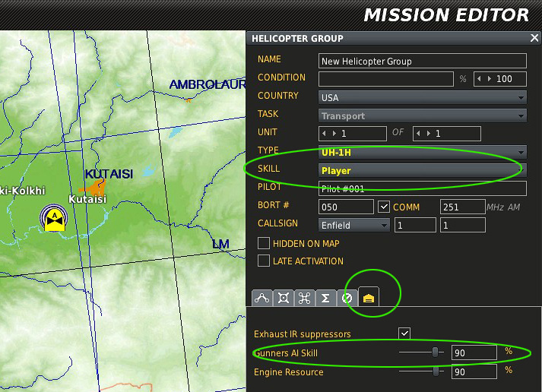Image resolution: width=542 pixels, height=392 pixels.
Task: Increase current unit number with right arrow
Action: [334, 133]
